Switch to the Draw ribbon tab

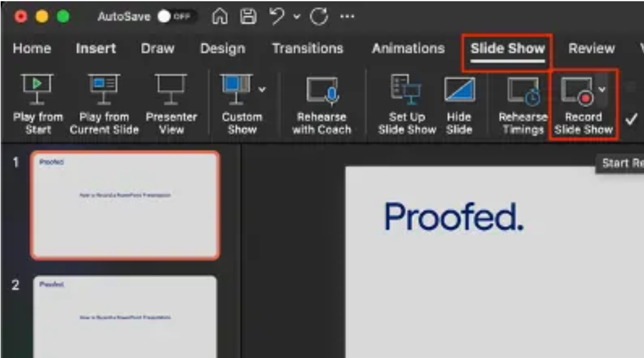pyautogui.click(x=157, y=49)
